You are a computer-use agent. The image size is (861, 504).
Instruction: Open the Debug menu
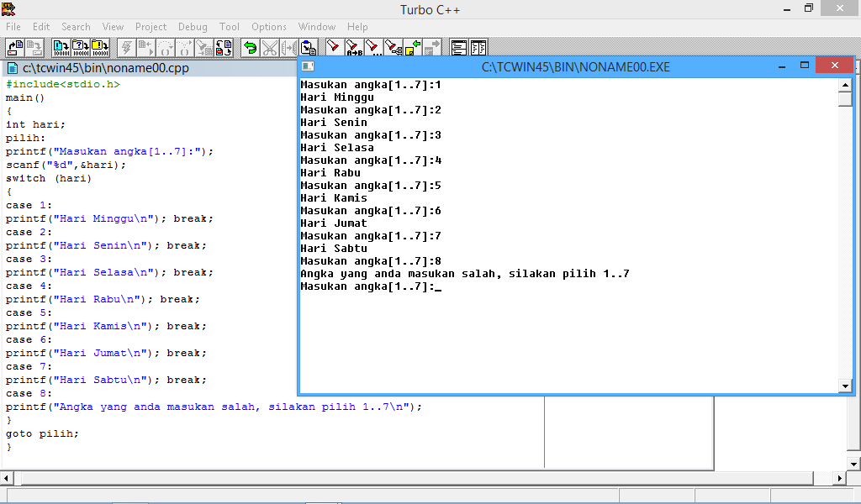click(193, 27)
